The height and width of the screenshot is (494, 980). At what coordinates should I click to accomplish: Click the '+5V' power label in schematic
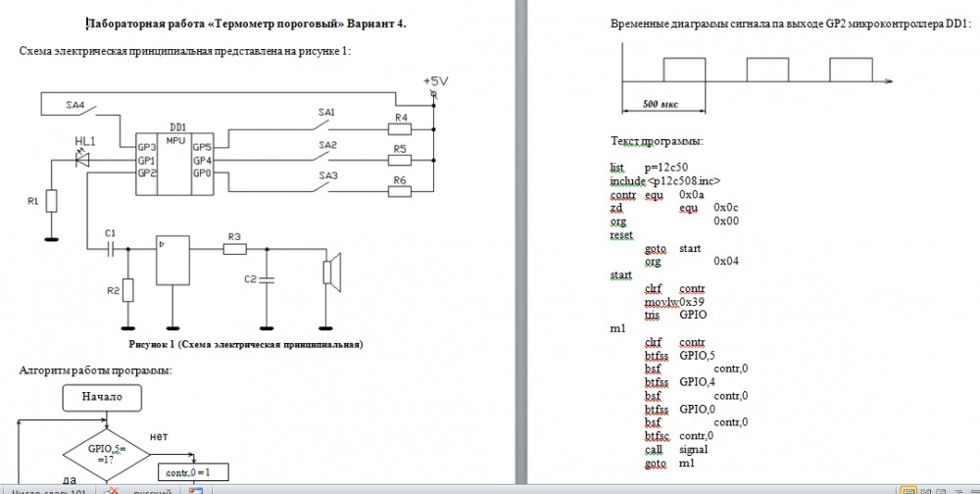[434, 80]
